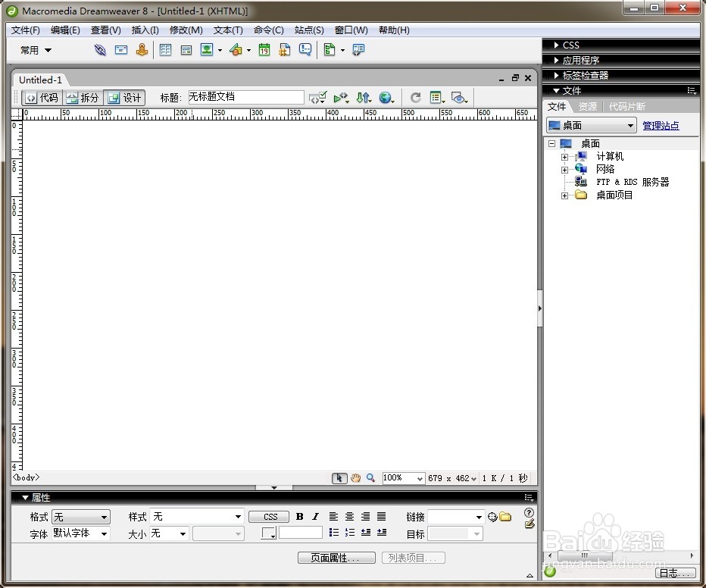Screen dimensions: 706x588
Task: Insert Date via calendar icon
Action: pyautogui.click(x=264, y=49)
